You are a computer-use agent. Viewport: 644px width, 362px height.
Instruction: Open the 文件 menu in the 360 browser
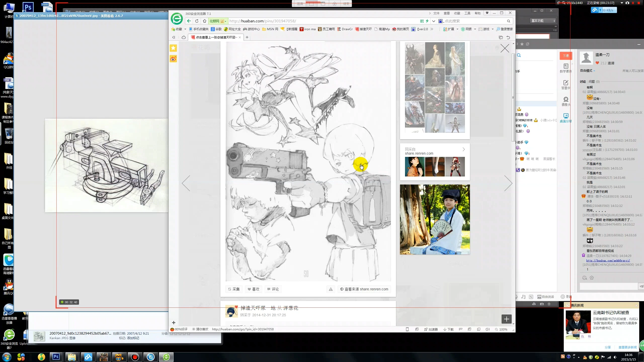coord(436,13)
